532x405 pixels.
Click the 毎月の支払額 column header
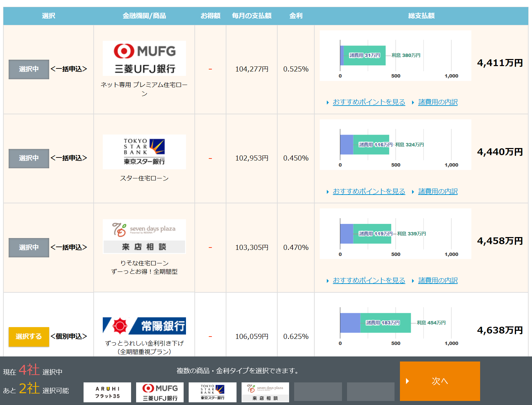252,16
